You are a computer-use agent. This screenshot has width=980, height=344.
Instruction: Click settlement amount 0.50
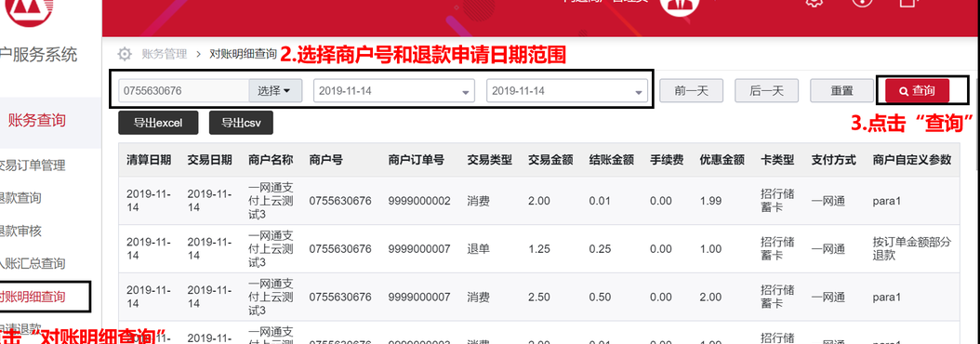point(600,298)
